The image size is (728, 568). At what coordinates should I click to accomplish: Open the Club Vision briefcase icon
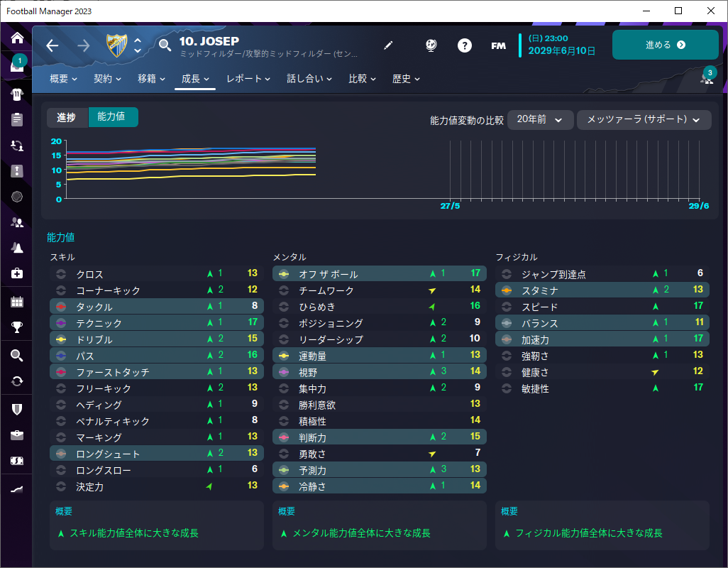[x=17, y=435]
